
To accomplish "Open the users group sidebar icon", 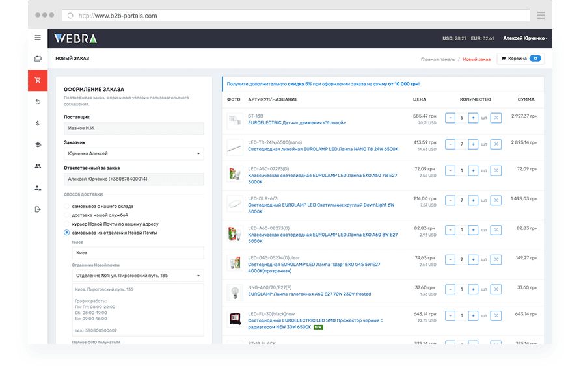I will [38, 166].
